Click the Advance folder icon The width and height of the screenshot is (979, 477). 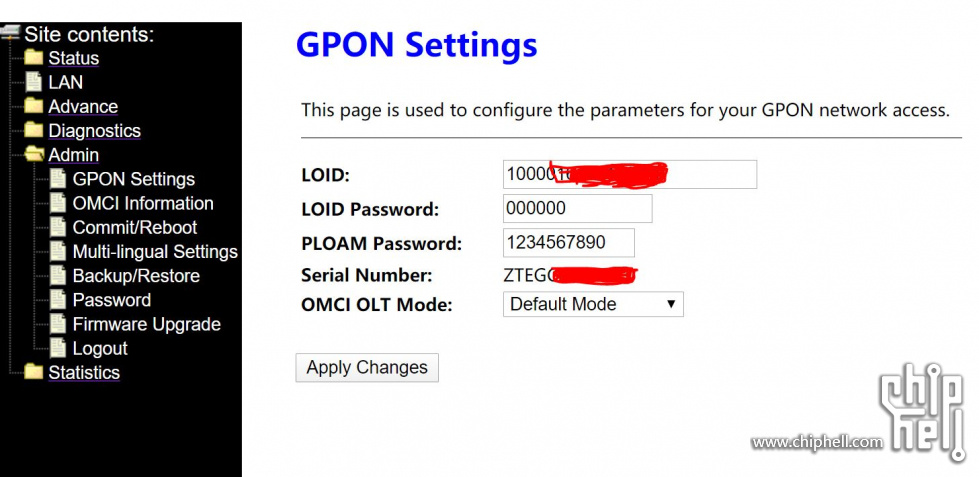click(x=34, y=106)
